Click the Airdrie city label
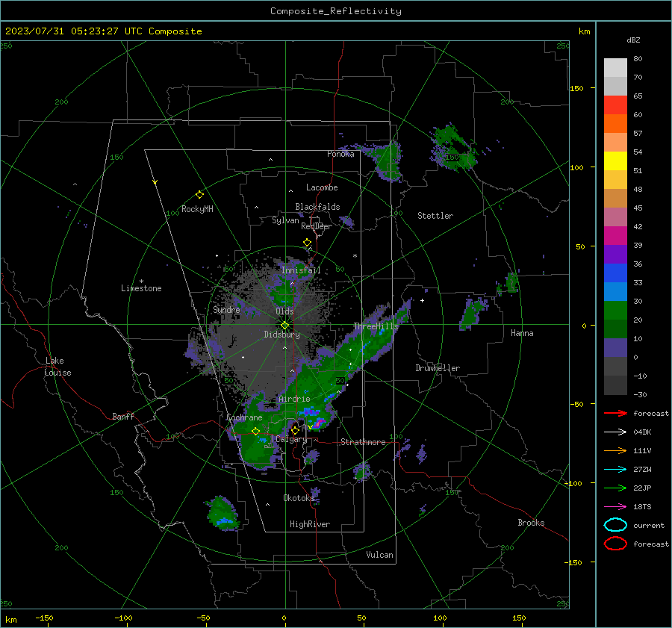 pyautogui.click(x=294, y=399)
